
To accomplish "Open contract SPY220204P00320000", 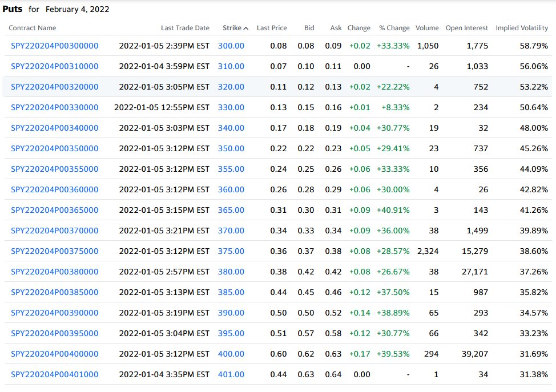I will 55,87.
